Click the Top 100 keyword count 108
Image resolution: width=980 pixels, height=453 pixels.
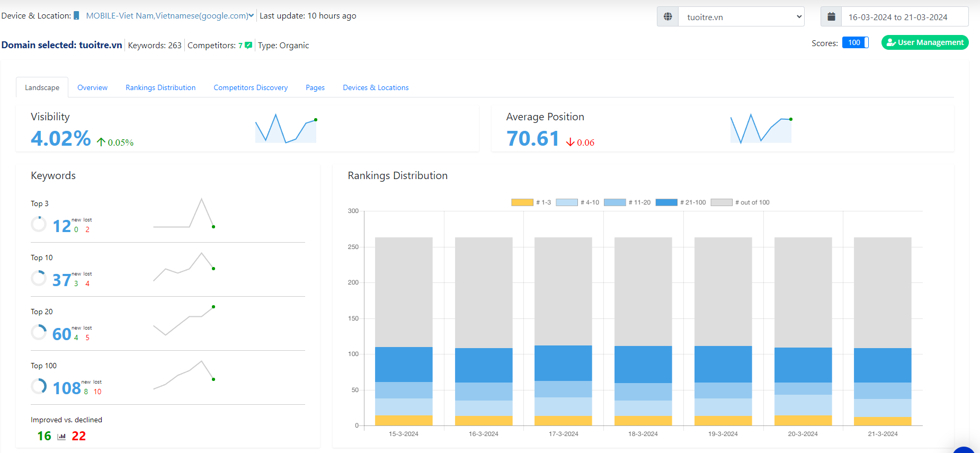pyautogui.click(x=67, y=388)
